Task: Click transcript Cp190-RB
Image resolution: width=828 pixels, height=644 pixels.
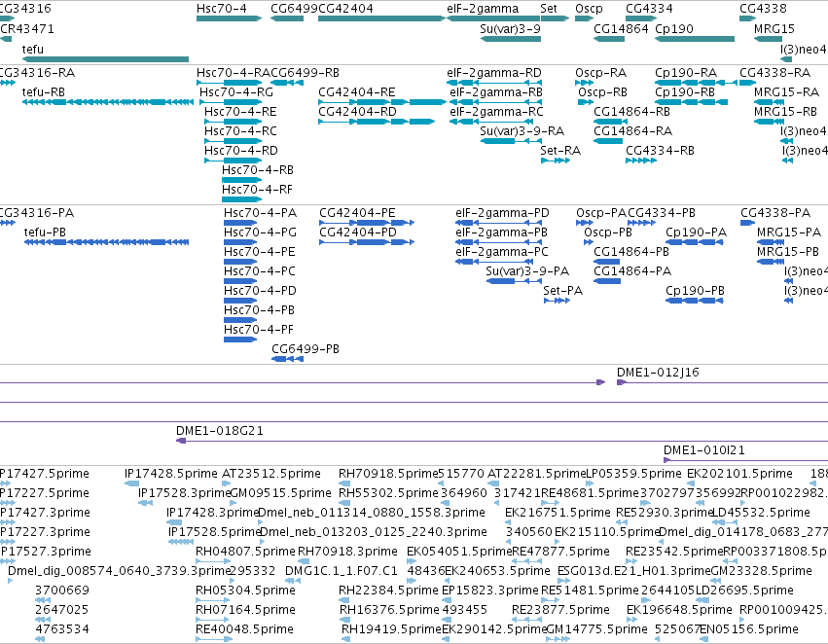Action: tap(691, 102)
